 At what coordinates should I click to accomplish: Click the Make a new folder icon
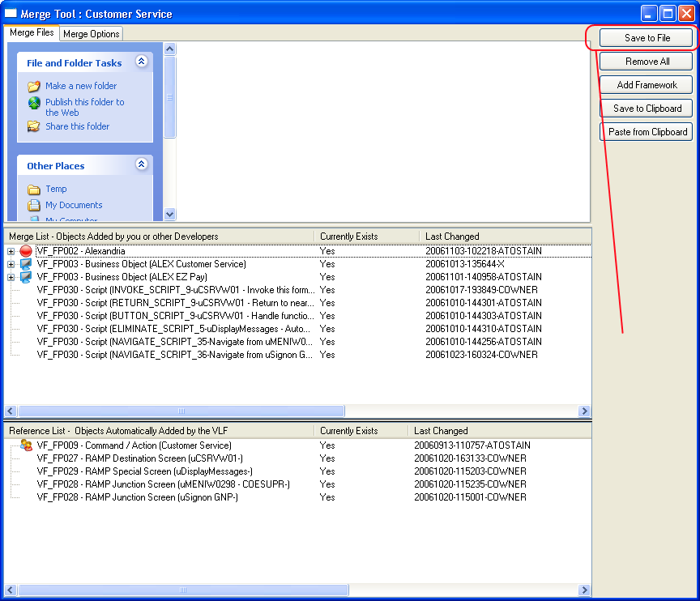pos(34,86)
